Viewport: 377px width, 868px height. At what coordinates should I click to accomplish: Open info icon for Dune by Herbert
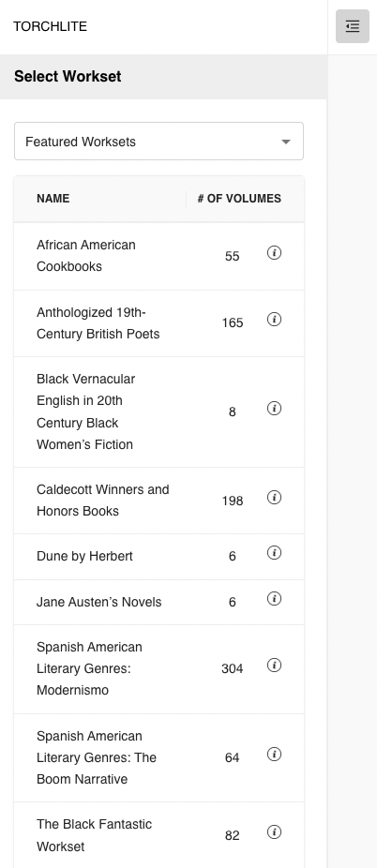[x=274, y=553]
